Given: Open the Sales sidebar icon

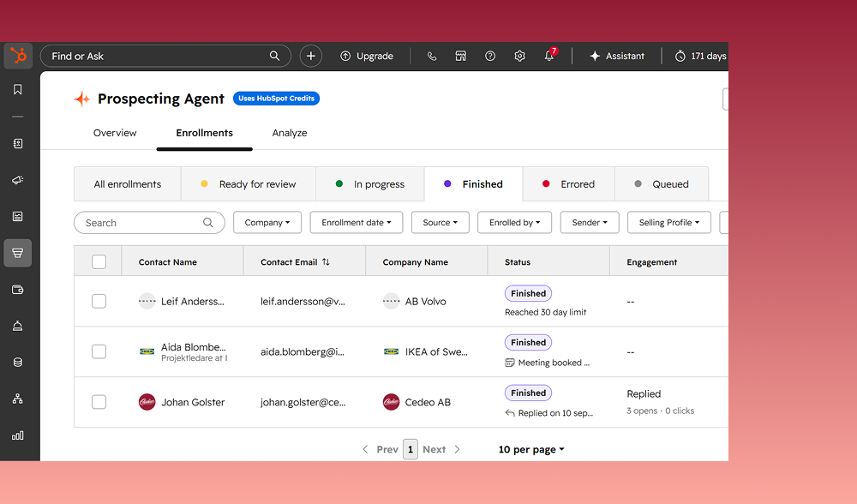Looking at the screenshot, I should coord(17,253).
